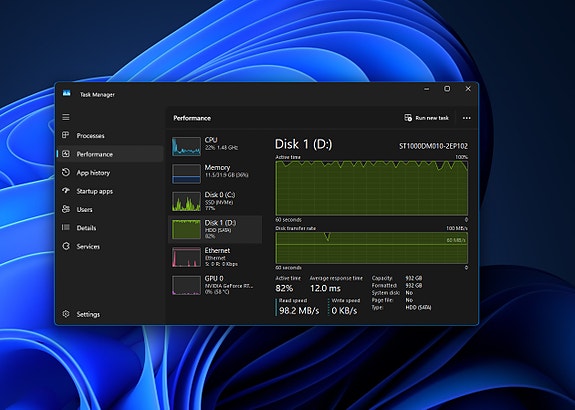
Task: Open the three-dot more options menu
Action: click(466, 118)
